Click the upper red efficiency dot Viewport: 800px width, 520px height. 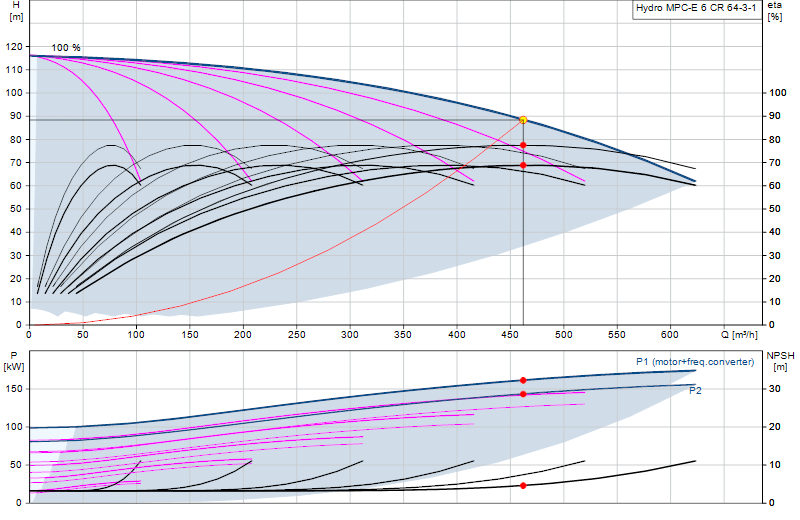click(x=523, y=145)
